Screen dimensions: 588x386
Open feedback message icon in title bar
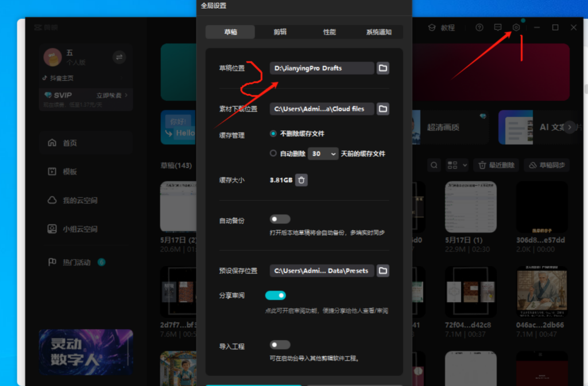(498, 28)
